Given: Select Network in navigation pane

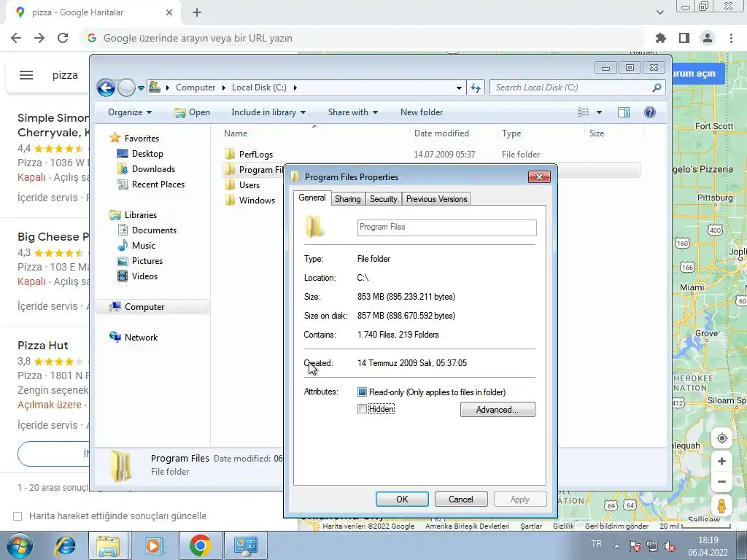Looking at the screenshot, I should 141,337.
